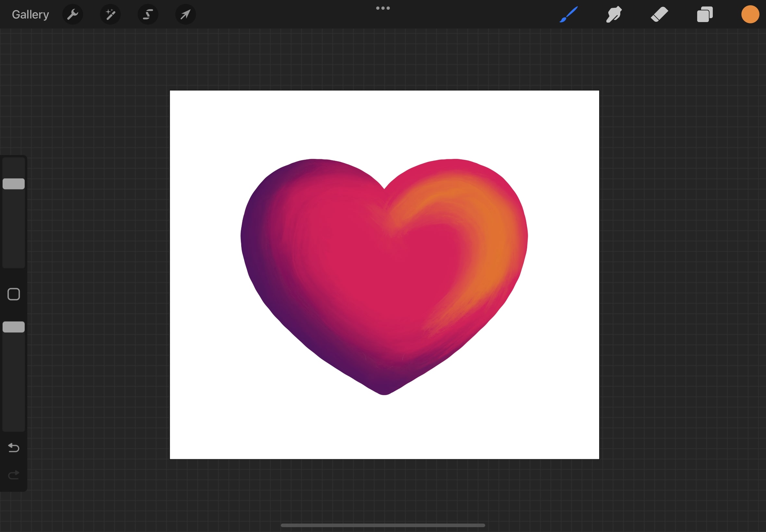766x532 pixels.
Task: Select the Eraser tool
Action: click(659, 14)
